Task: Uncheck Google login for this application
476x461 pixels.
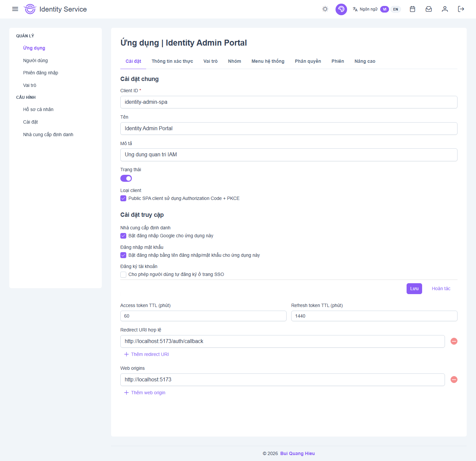Action: coord(123,236)
